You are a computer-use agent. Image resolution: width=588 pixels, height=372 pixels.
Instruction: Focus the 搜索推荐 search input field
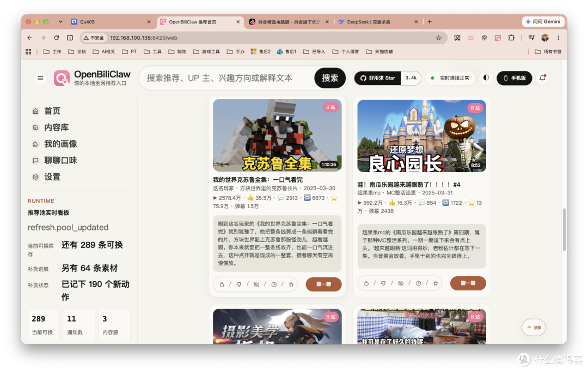point(228,78)
